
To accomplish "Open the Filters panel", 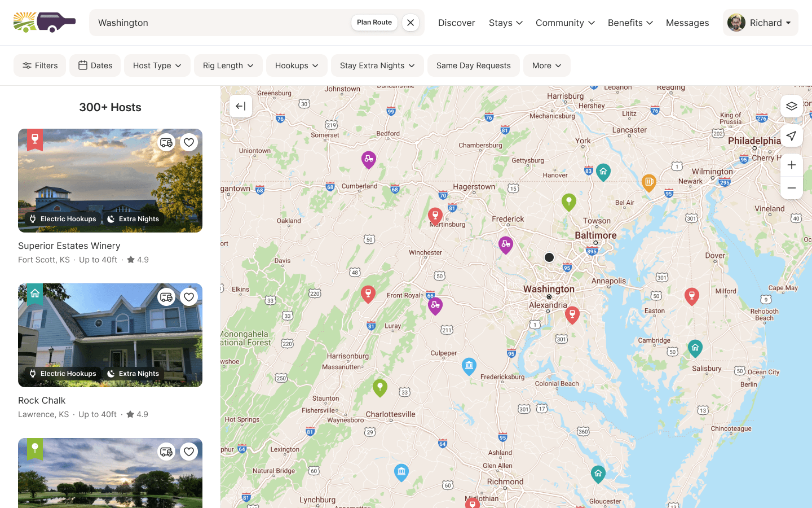I will point(39,65).
